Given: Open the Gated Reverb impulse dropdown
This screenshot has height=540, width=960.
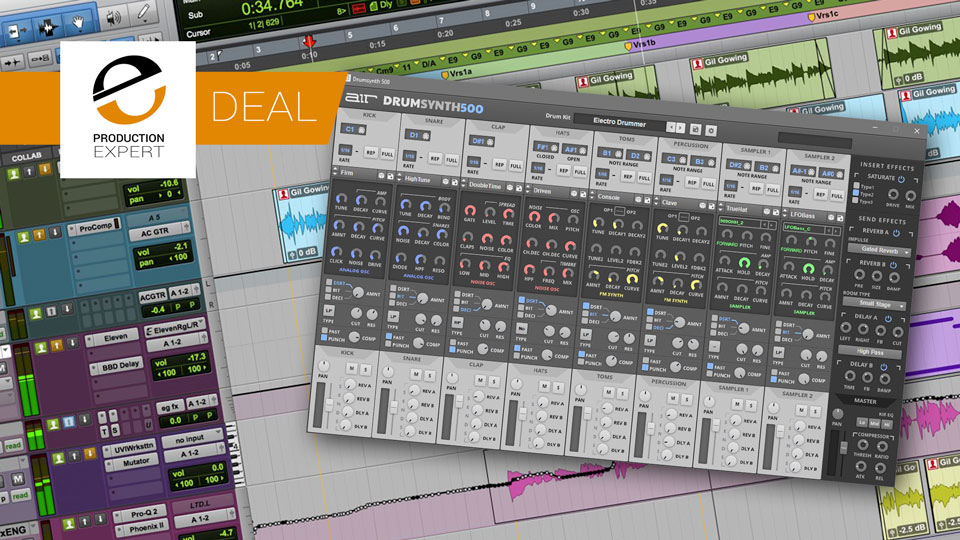Looking at the screenshot, I should 879,250.
